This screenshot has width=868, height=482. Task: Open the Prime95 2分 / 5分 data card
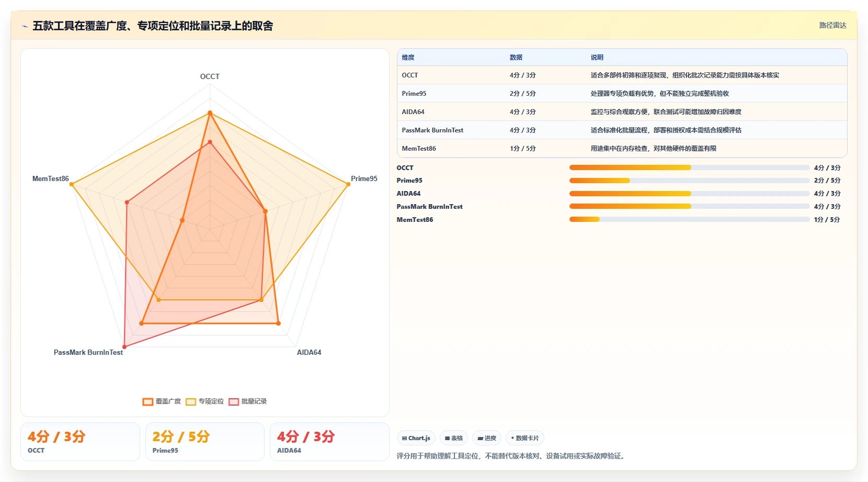205,442
